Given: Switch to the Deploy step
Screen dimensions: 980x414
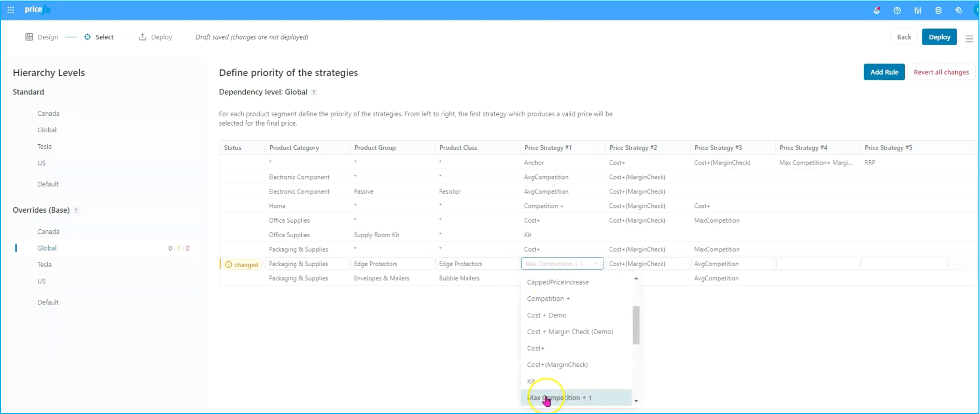Looking at the screenshot, I should 156,37.
